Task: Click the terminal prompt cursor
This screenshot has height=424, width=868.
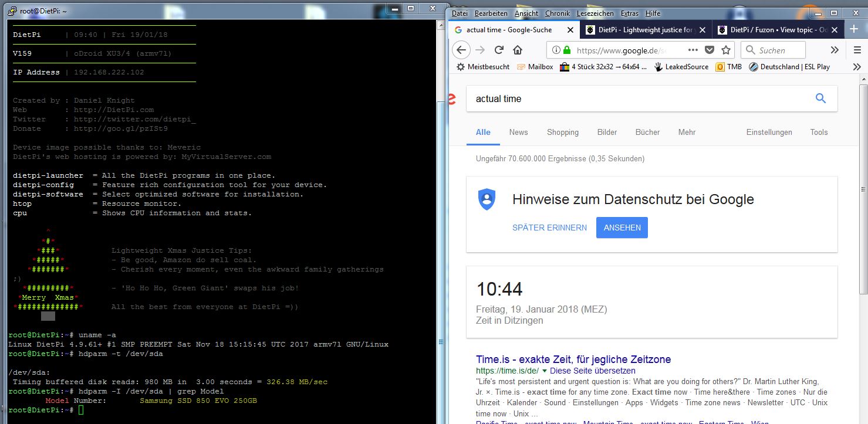Action: [81, 410]
